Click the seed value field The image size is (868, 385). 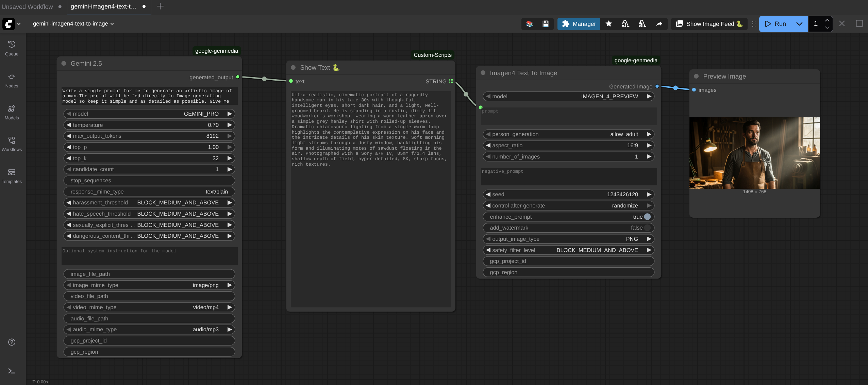pyautogui.click(x=568, y=195)
